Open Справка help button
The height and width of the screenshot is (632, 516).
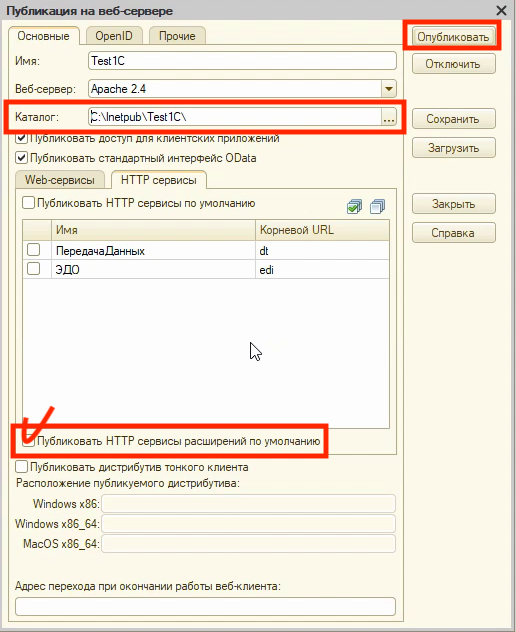coord(454,233)
